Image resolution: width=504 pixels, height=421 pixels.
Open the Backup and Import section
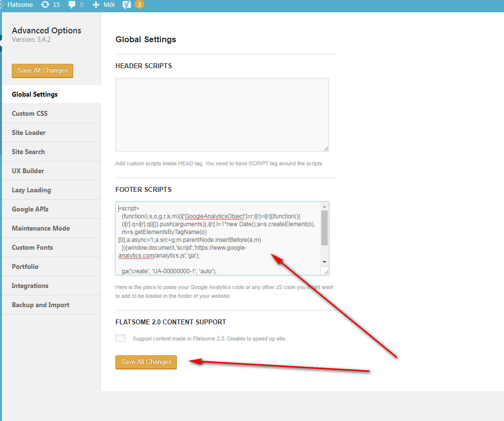coord(41,305)
